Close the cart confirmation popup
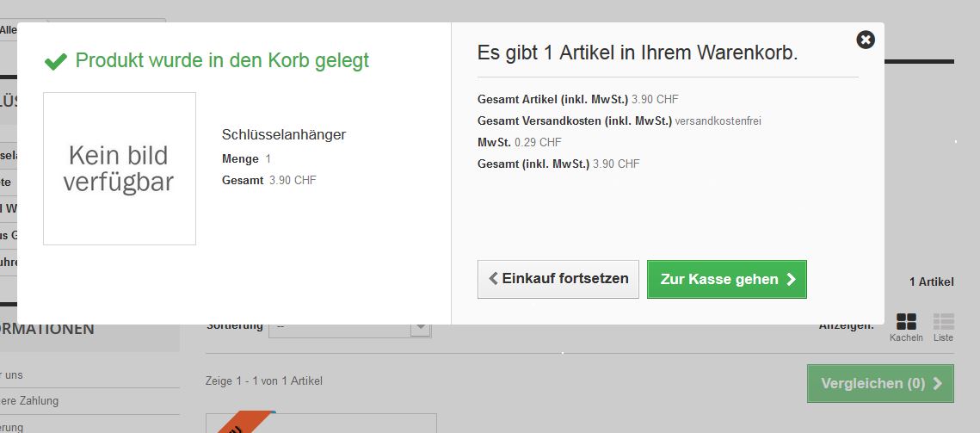Image resolution: width=980 pixels, height=433 pixels. point(866,40)
